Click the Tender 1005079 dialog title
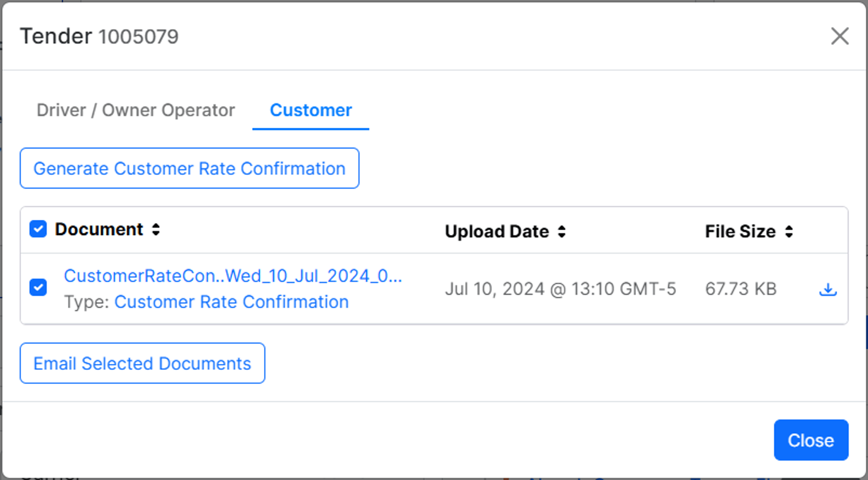The image size is (868, 480). (x=99, y=36)
